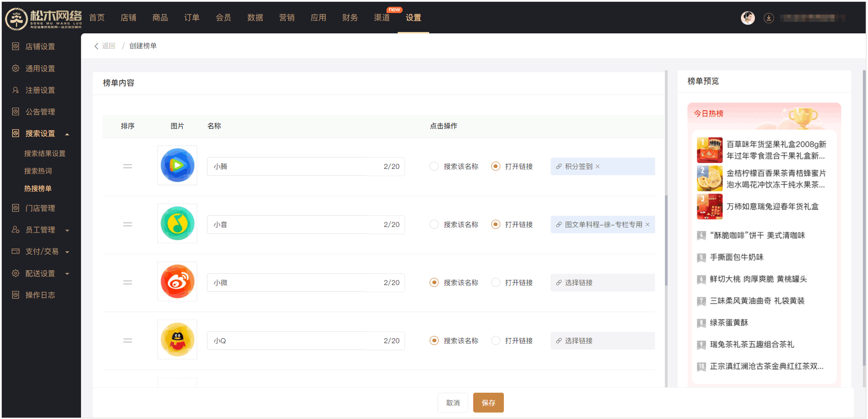Remove the 积分签到 link with its X

(x=598, y=167)
